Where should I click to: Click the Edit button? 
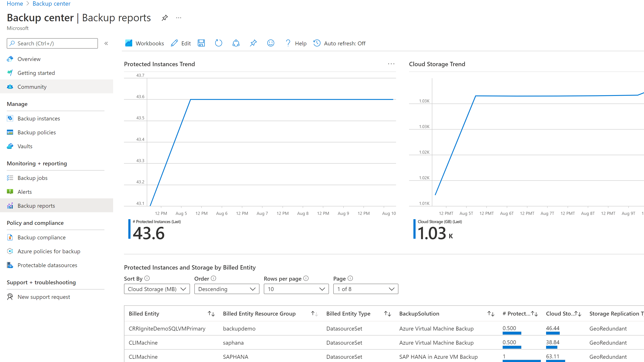pyautogui.click(x=181, y=43)
